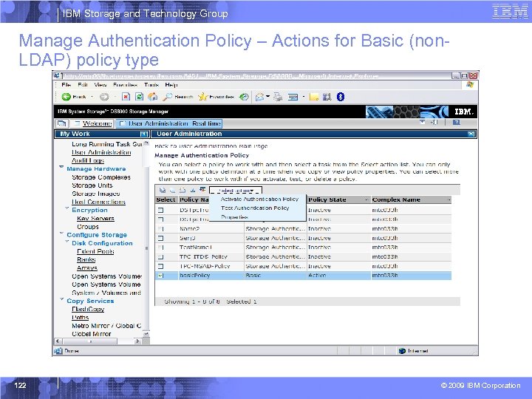The height and width of the screenshot is (399, 532).
Task: Go to browser Home icon
Action: (x=152, y=97)
